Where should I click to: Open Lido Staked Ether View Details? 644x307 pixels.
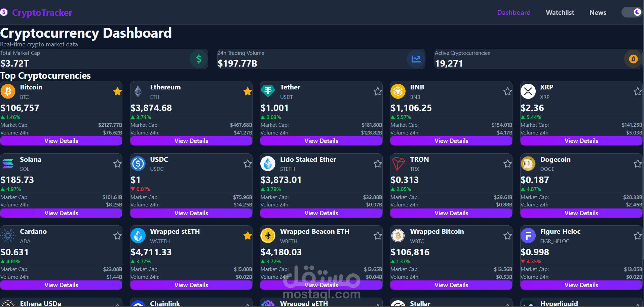[x=321, y=213]
